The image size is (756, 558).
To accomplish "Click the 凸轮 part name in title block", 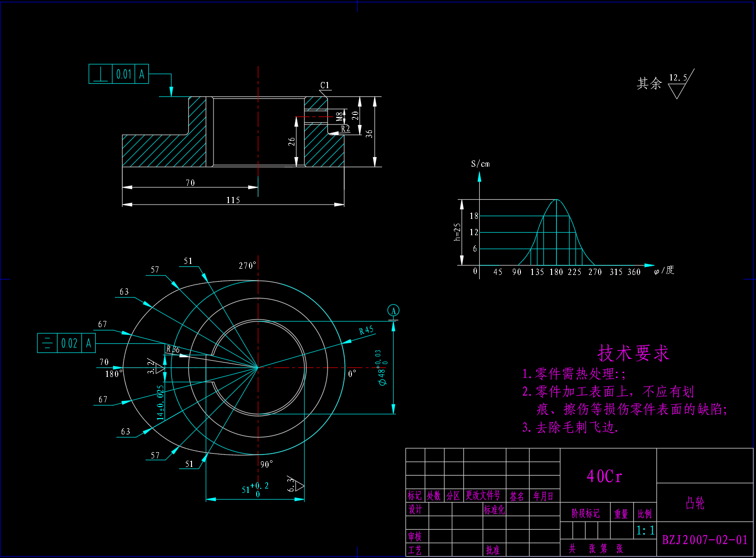I will tap(695, 503).
